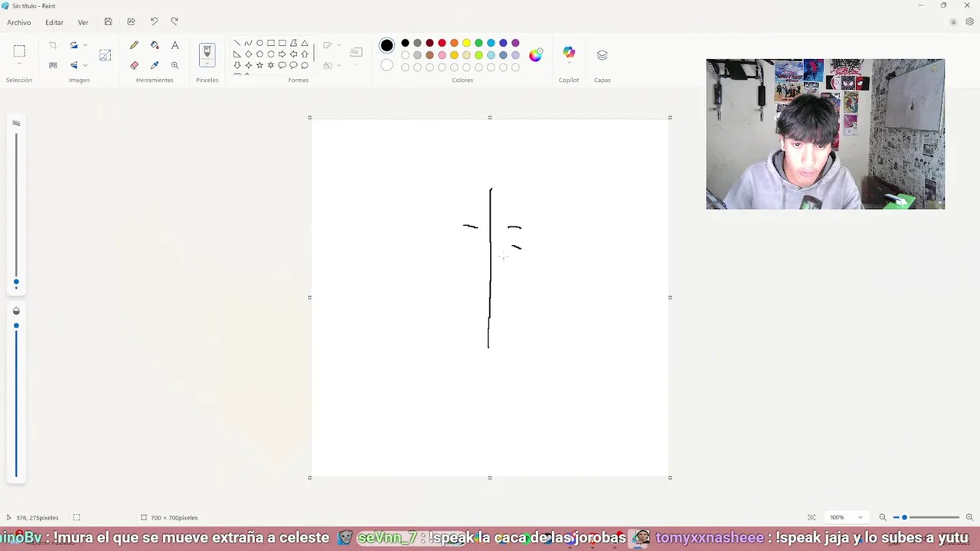The height and width of the screenshot is (551, 980).
Task: Expand the Pinceles brush list
Action: tap(207, 64)
